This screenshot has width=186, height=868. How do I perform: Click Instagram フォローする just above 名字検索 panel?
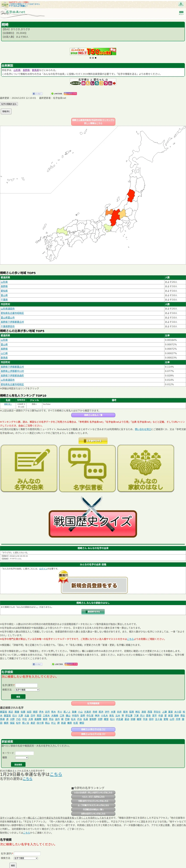(x=71, y=664)
